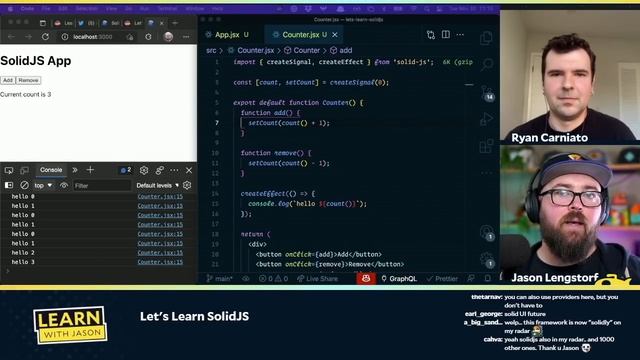Viewport: 640px width, 360px height.
Task: Toggle device emulation in DevTools
Action: pyautogui.click(x=24, y=170)
